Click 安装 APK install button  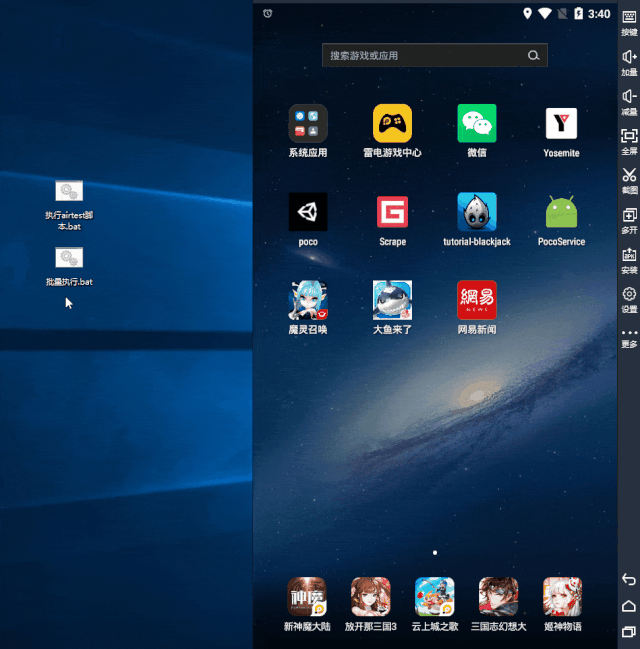pyautogui.click(x=629, y=260)
